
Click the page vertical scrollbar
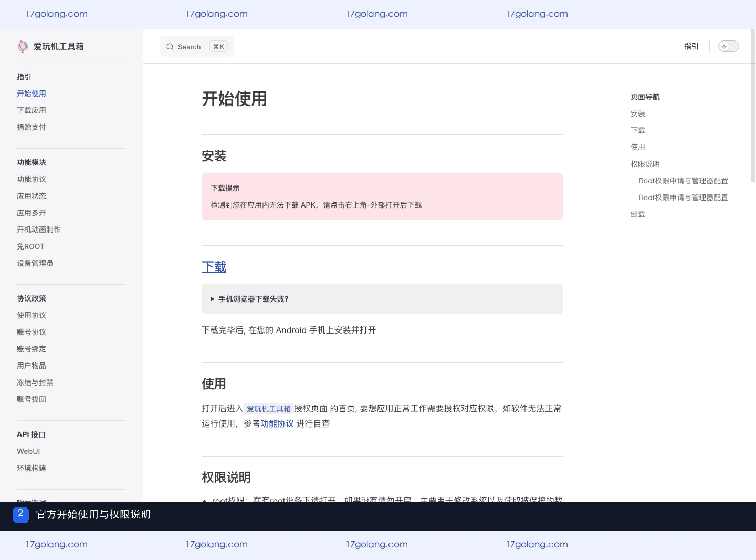pos(753,106)
